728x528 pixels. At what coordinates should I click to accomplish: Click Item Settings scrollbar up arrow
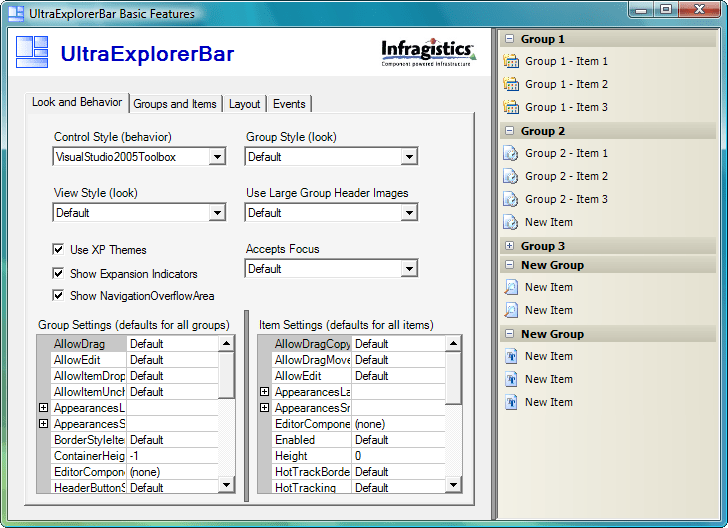pyautogui.click(x=453, y=344)
